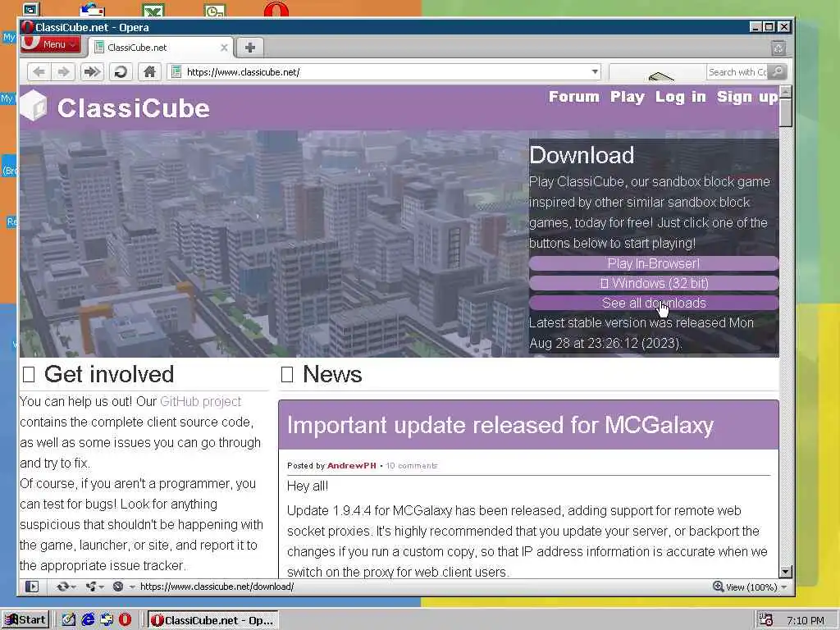Click the Get involved heading

109,374
